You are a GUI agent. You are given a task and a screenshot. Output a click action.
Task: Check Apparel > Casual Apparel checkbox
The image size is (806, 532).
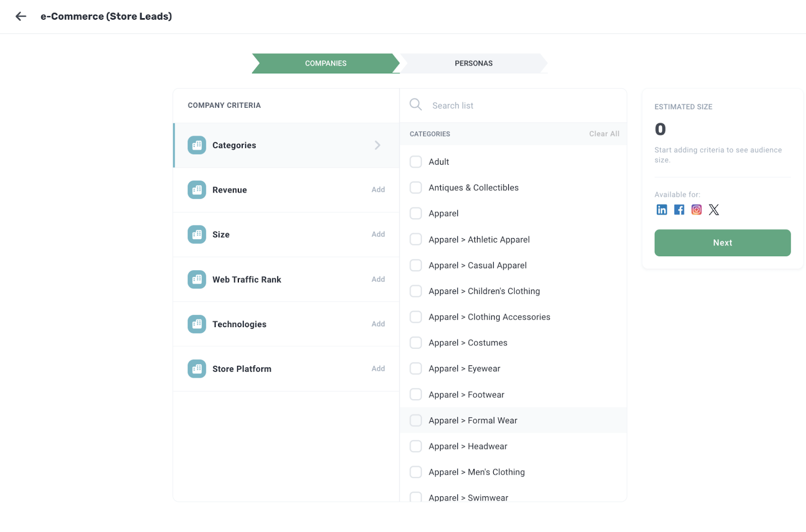tap(416, 265)
